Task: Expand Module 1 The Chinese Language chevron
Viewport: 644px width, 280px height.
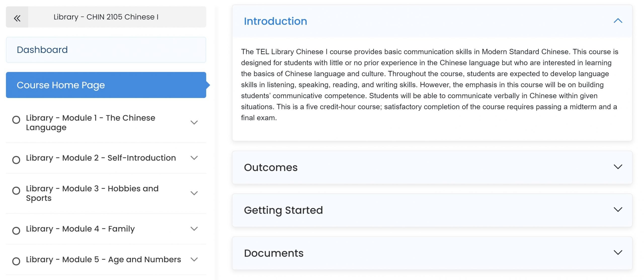Action: 194,122
